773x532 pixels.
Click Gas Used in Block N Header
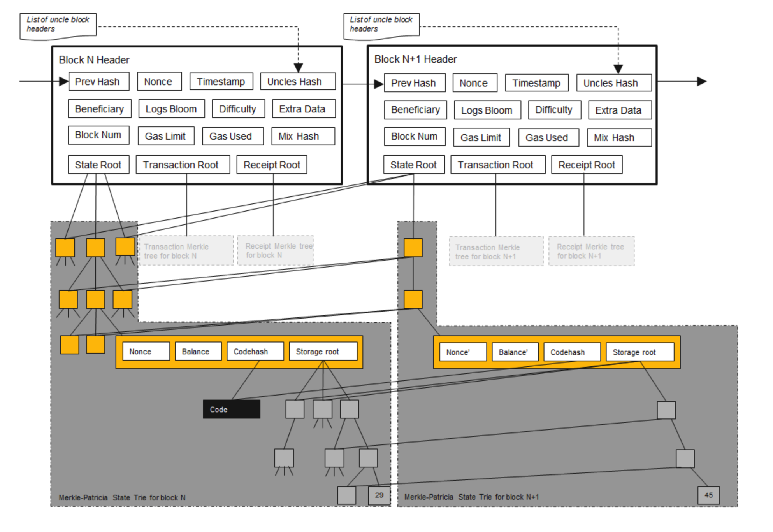[233, 136]
